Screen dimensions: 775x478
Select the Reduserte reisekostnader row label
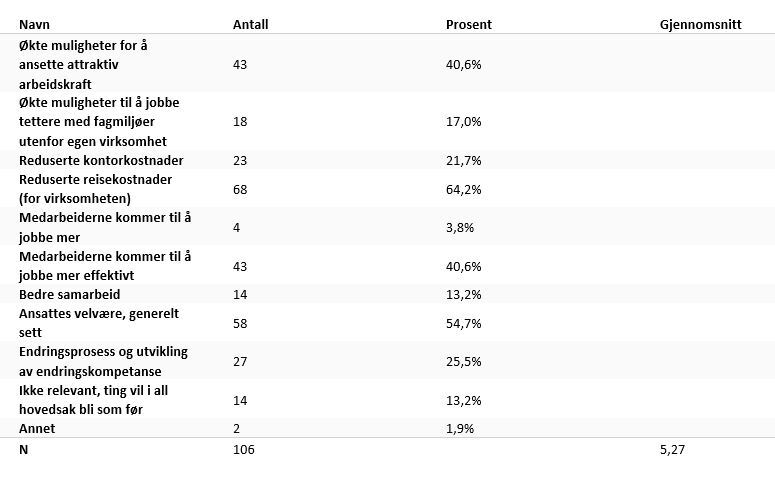[x=96, y=189]
